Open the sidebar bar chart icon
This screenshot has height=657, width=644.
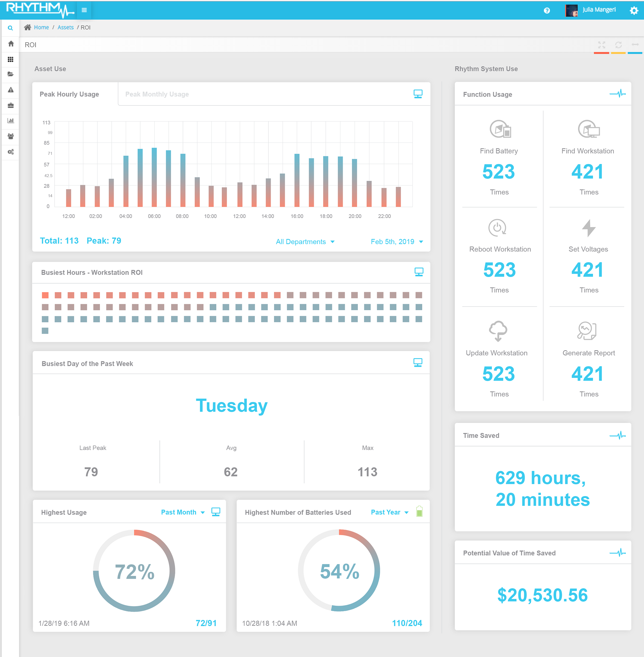pos(11,121)
